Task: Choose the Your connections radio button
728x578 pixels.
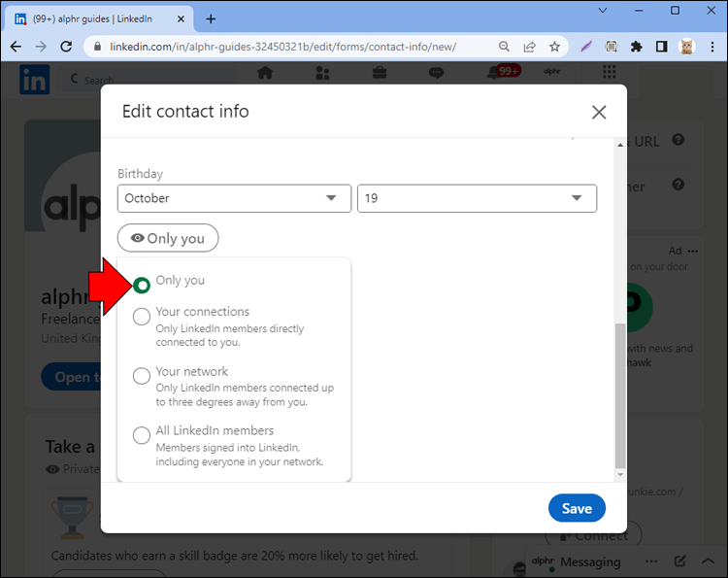Action: point(142,317)
